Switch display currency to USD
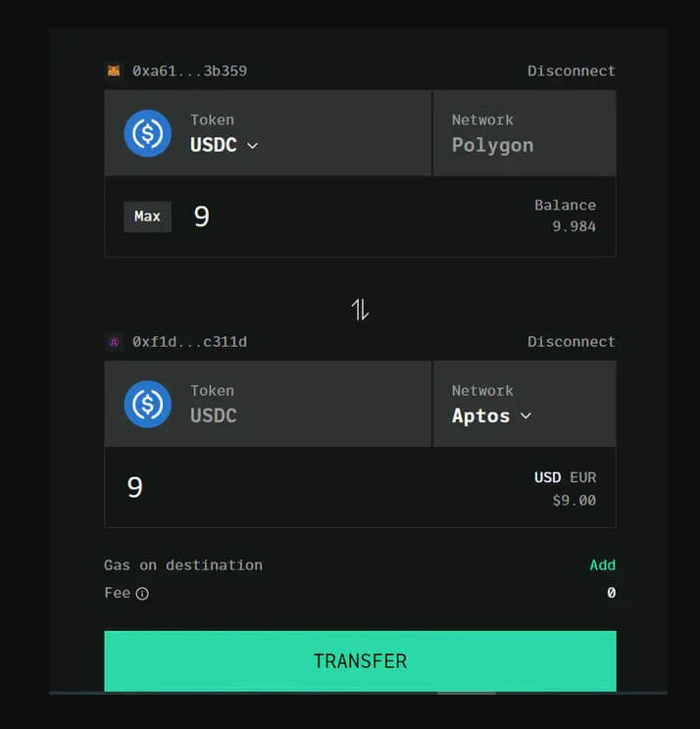The width and height of the screenshot is (700, 729). pos(547,477)
